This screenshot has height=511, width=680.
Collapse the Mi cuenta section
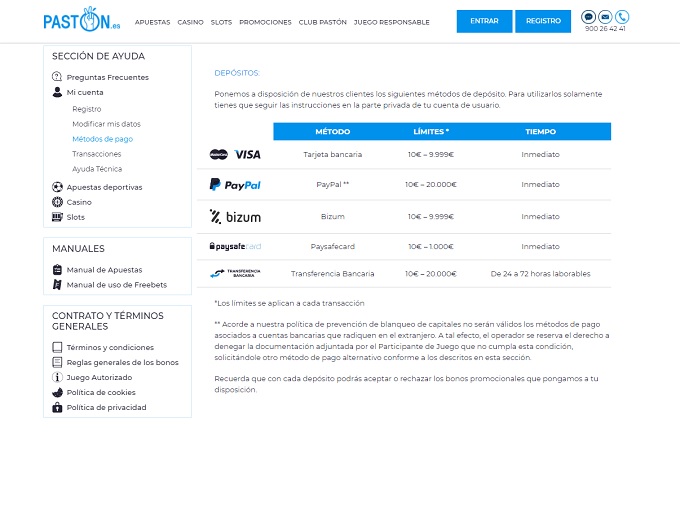[84, 92]
